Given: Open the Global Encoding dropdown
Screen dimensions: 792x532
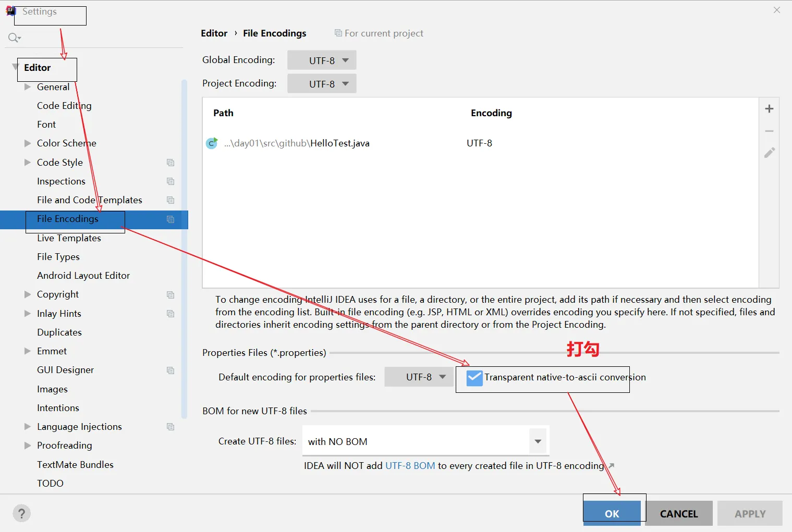Looking at the screenshot, I should [x=322, y=60].
